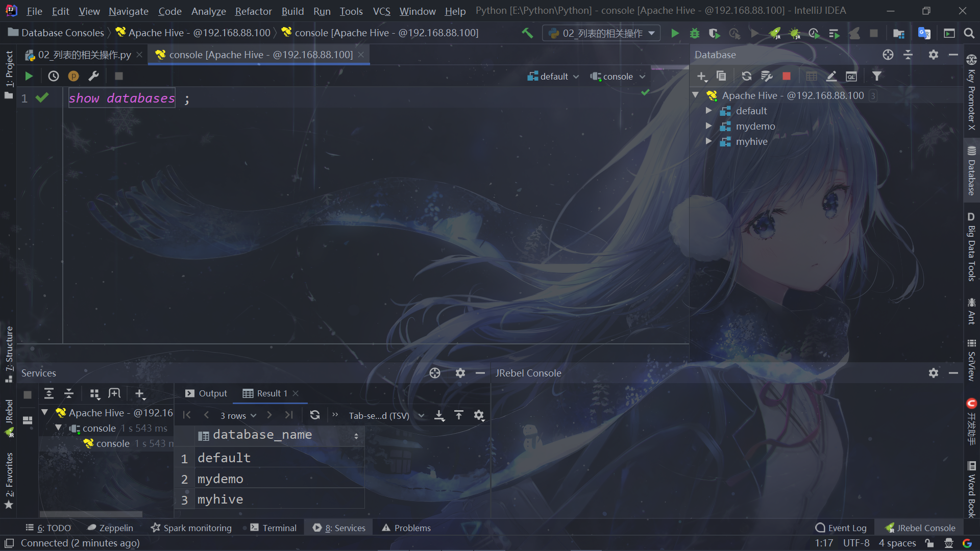980x551 pixels.
Task: Reload result page icon
Action: [315, 415]
